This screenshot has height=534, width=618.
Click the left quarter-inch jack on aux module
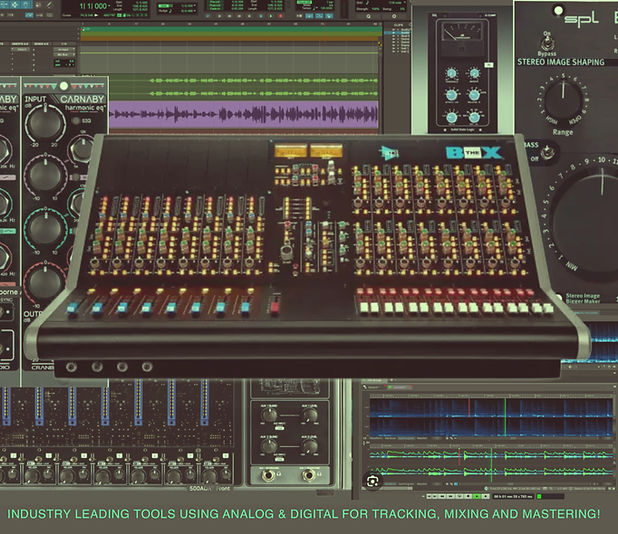(x=269, y=476)
